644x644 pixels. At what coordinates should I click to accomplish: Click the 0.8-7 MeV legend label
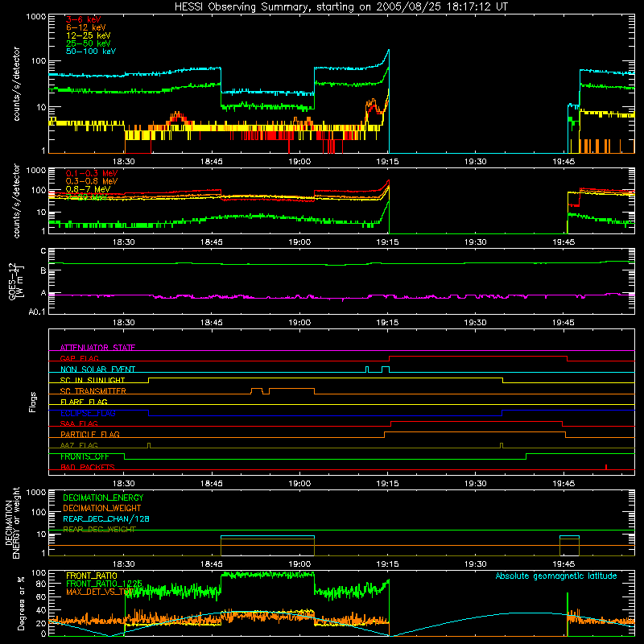click(x=88, y=189)
